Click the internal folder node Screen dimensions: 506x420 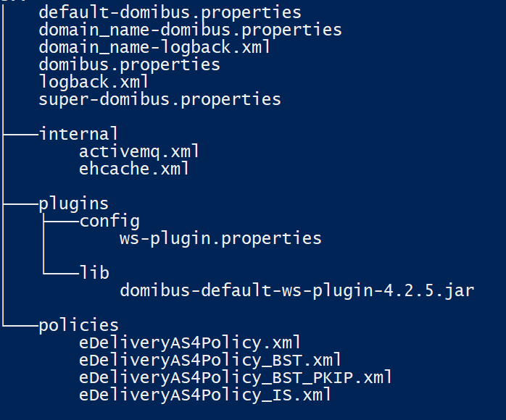click(x=79, y=134)
